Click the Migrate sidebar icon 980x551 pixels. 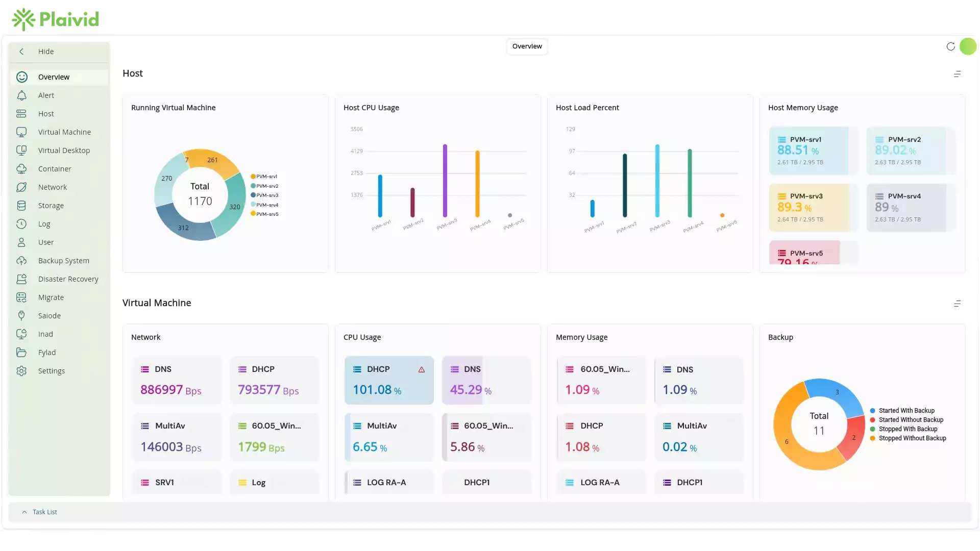(x=21, y=297)
